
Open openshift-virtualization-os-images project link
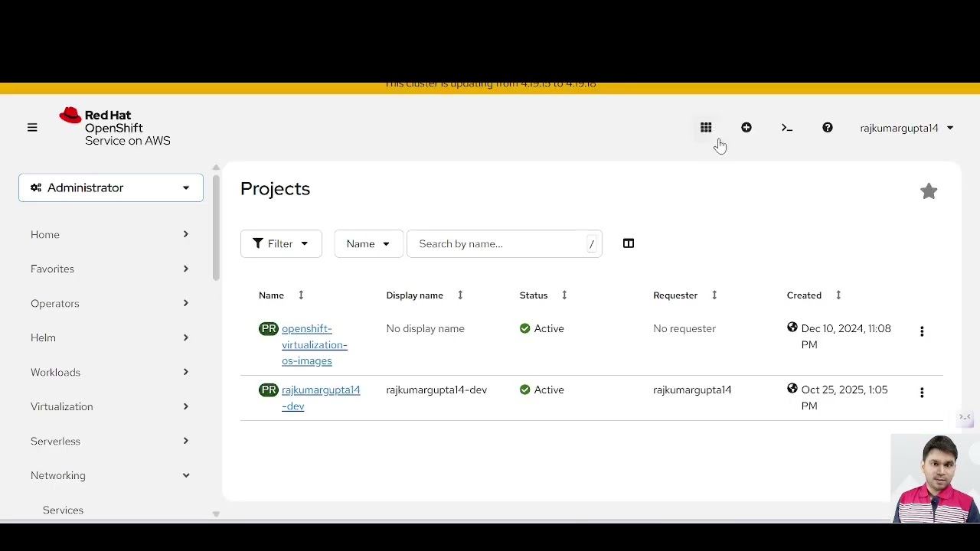(x=315, y=344)
